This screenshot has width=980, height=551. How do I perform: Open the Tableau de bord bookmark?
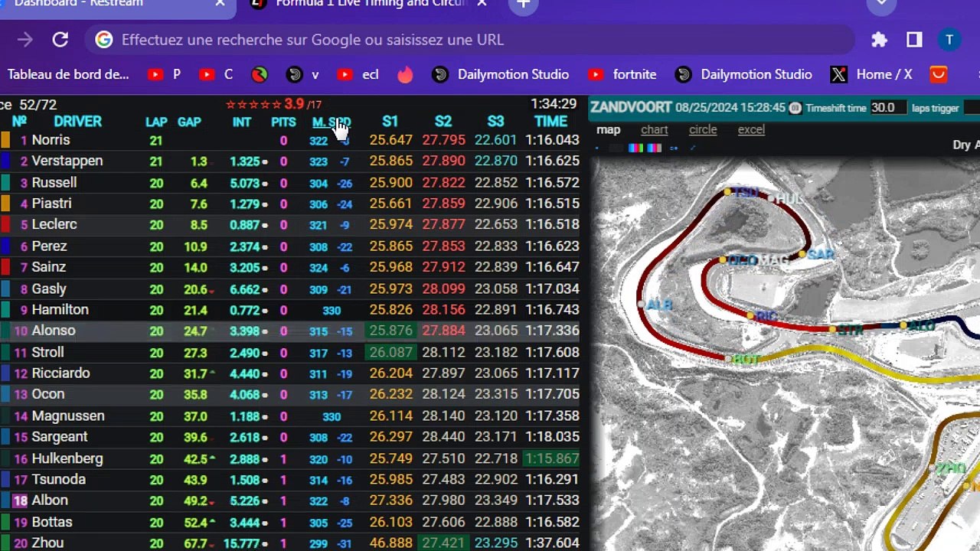point(67,74)
